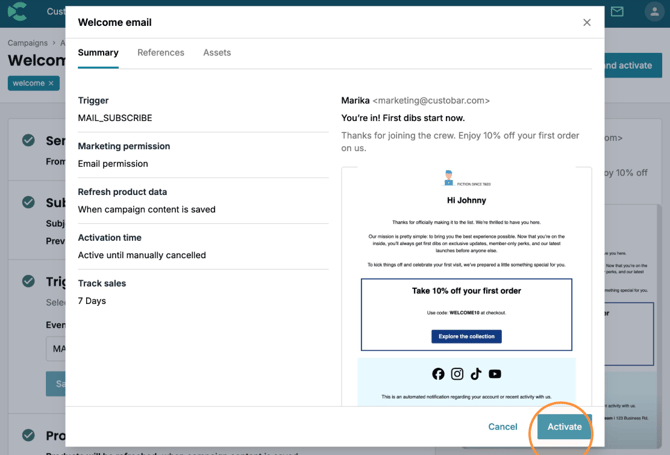Click the YouTube icon in email preview

click(x=495, y=374)
